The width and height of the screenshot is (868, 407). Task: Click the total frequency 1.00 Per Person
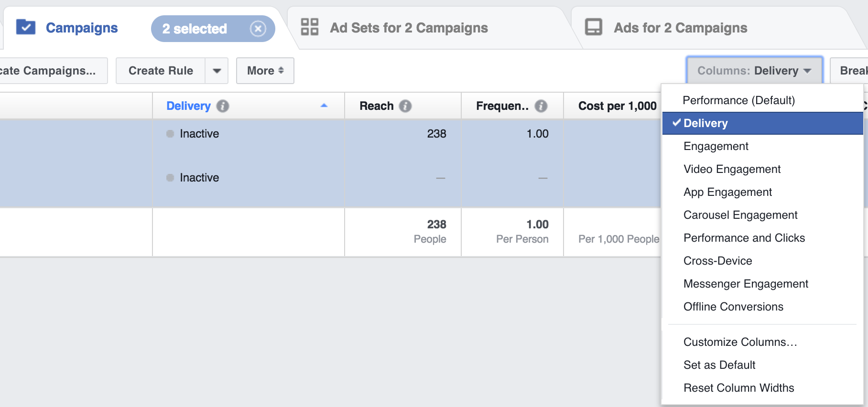pos(522,232)
